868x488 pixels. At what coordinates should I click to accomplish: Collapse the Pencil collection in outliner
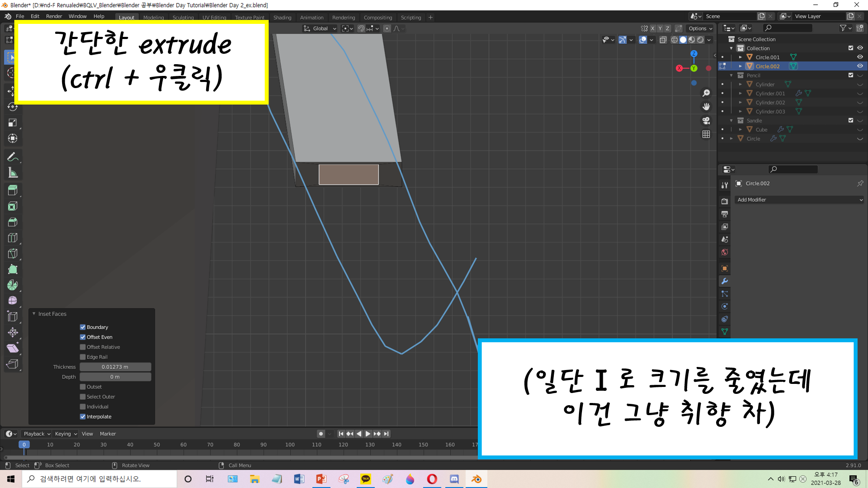(x=732, y=75)
